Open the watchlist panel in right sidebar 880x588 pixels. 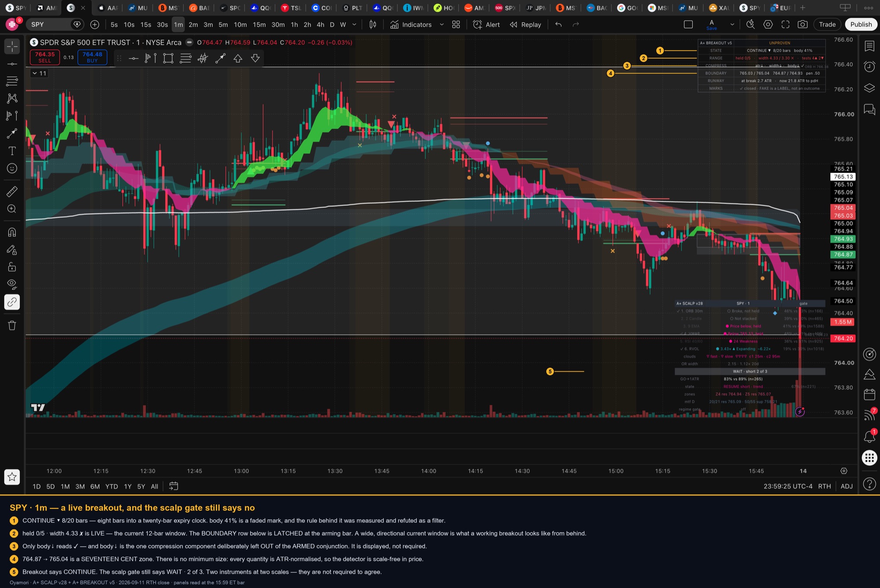[869, 46]
